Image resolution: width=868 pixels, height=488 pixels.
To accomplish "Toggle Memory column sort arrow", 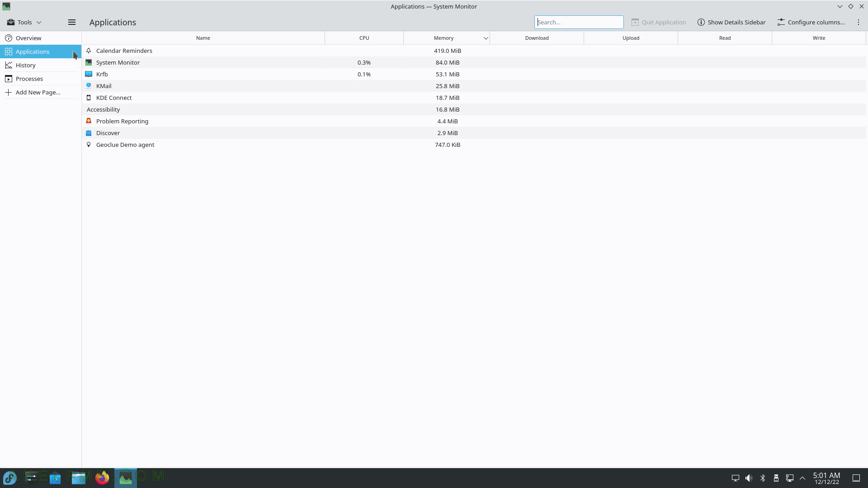I will pyautogui.click(x=486, y=38).
